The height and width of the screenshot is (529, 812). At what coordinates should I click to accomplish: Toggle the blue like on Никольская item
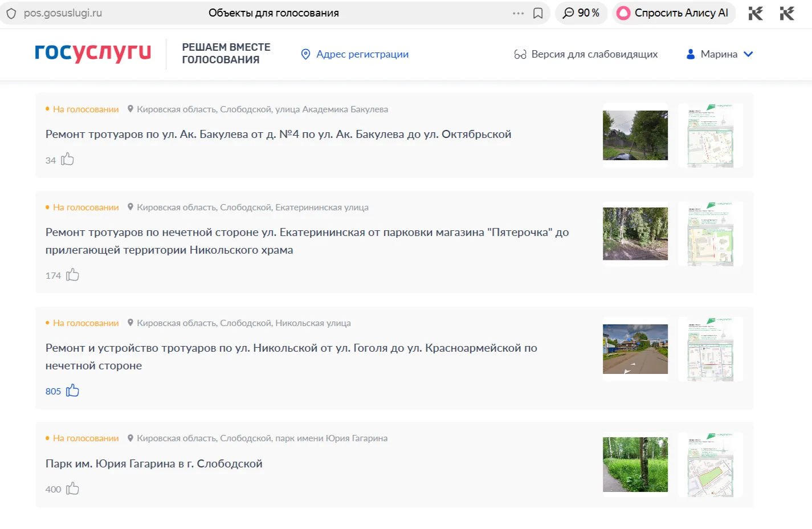(x=72, y=390)
